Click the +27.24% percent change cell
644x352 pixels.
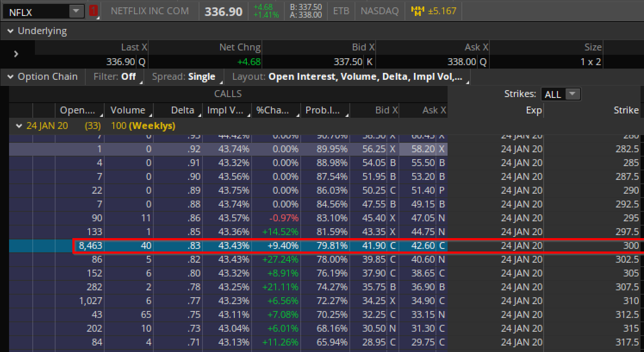280,260
